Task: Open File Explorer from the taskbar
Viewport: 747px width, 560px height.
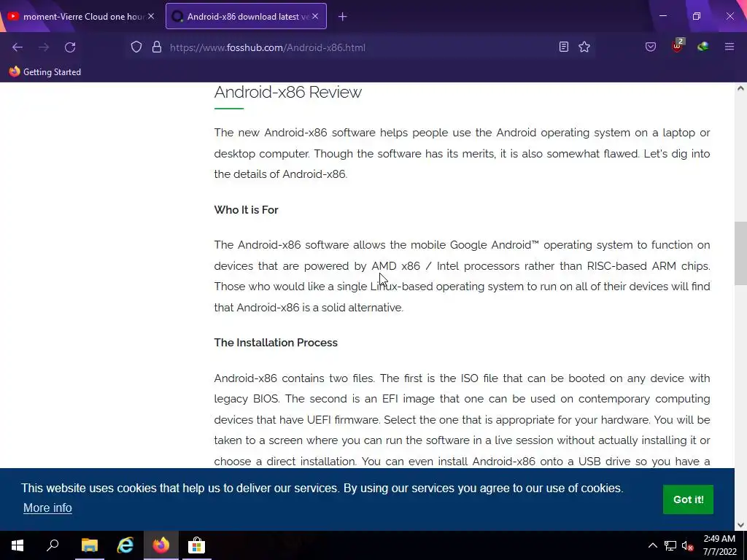Action: tap(89, 545)
